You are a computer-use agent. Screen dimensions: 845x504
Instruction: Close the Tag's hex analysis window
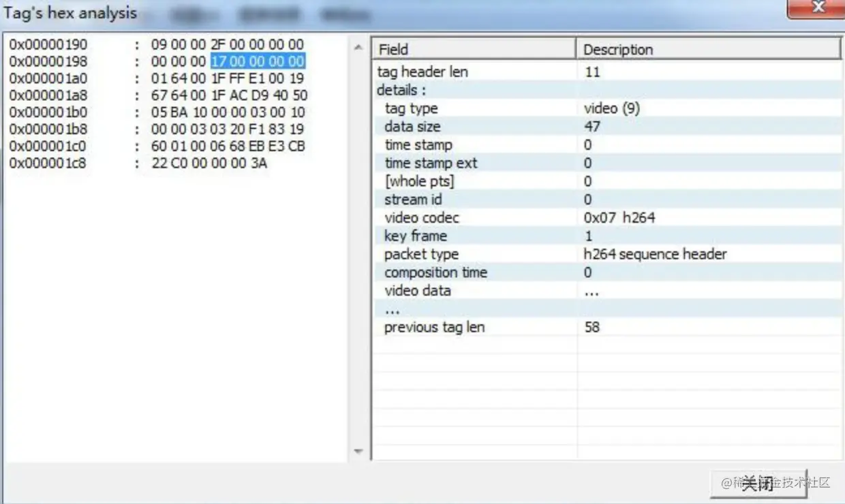tap(816, 8)
